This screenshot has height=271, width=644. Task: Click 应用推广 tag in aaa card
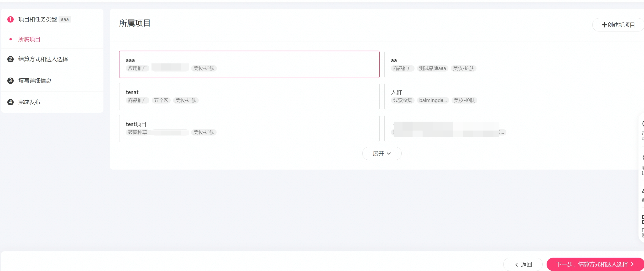click(x=138, y=68)
